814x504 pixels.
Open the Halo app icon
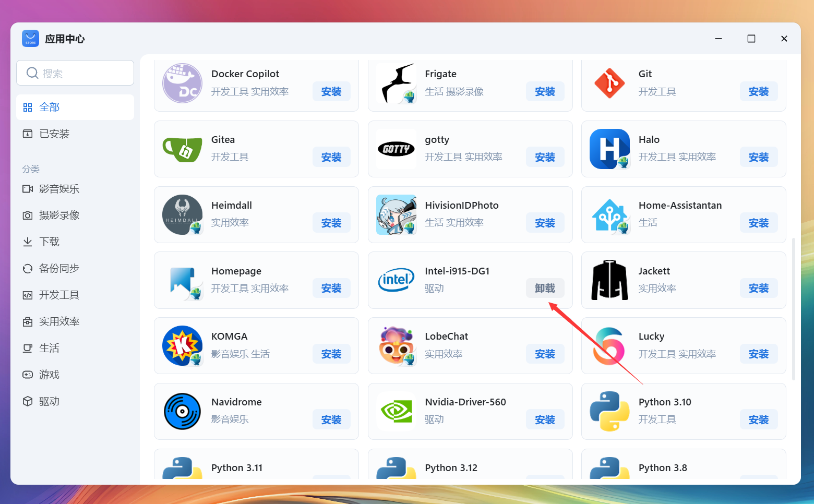(x=609, y=149)
